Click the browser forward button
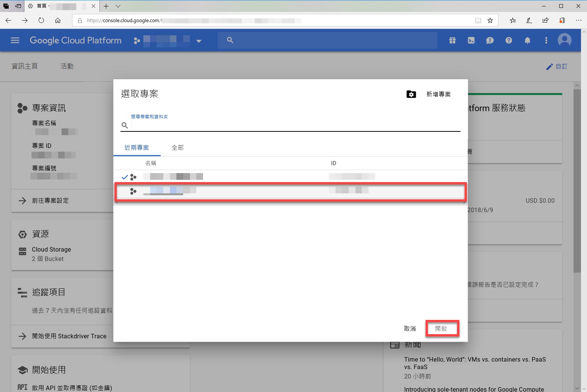This screenshot has height=392, width=587. (25, 20)
